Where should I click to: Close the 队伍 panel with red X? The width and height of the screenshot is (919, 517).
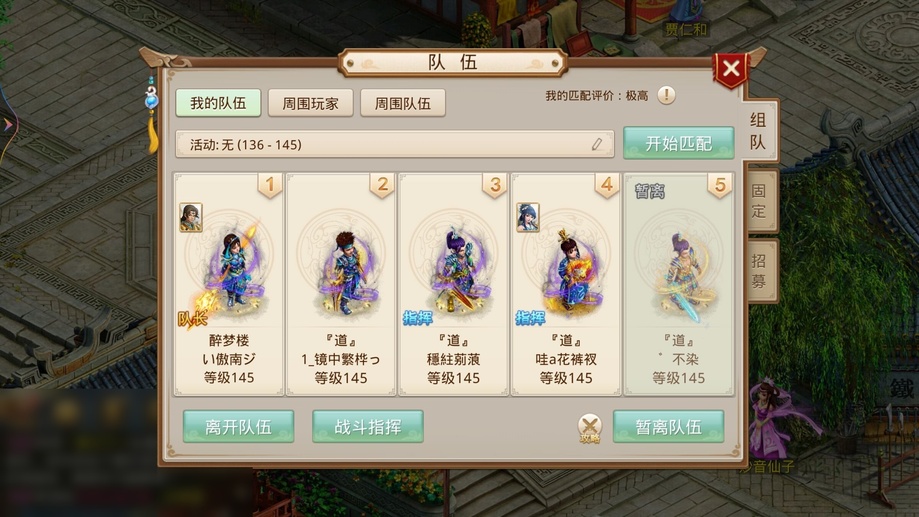point(731,69)
